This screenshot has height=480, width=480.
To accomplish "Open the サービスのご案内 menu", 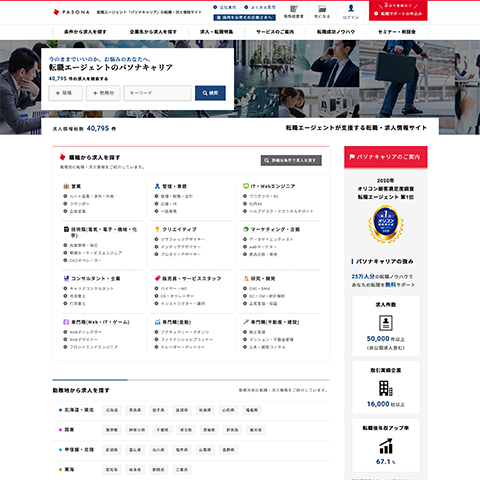I will click(275, 32).
